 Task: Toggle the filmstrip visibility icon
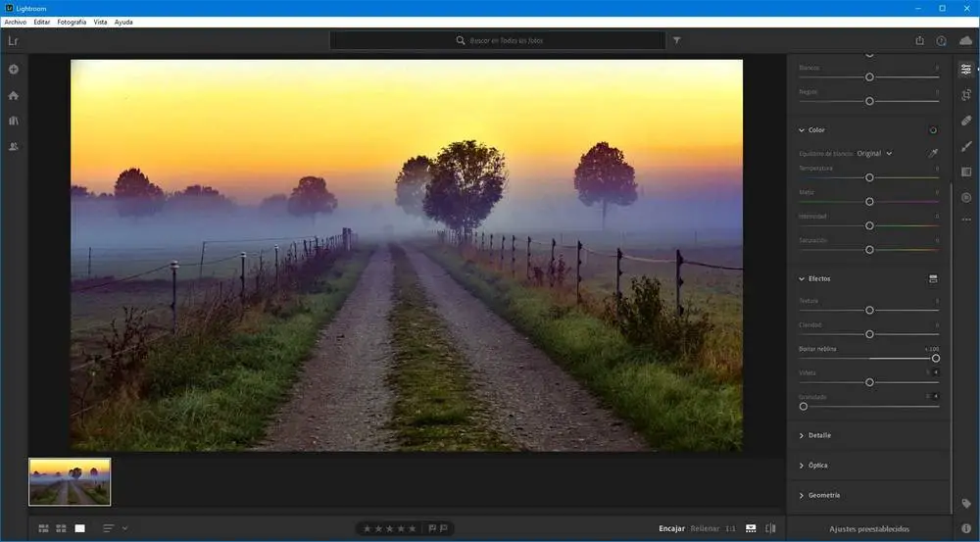[751, 528]
